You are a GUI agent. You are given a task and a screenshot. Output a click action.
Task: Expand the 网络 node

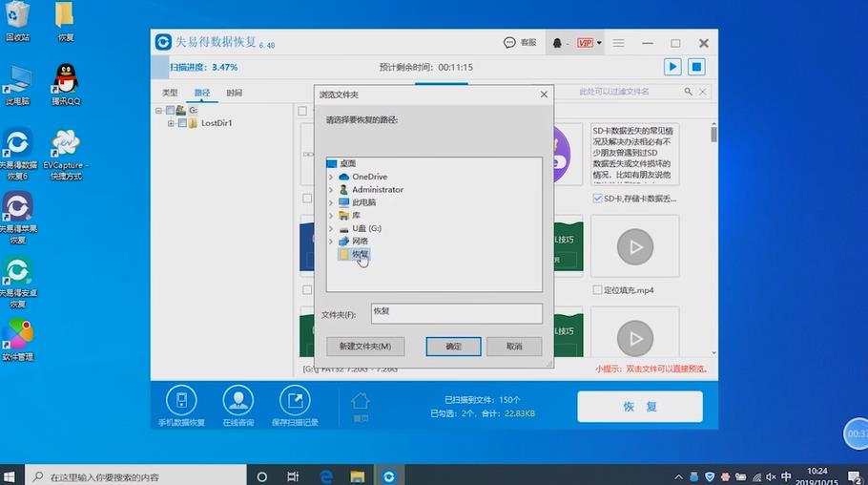tap(331, 242)
